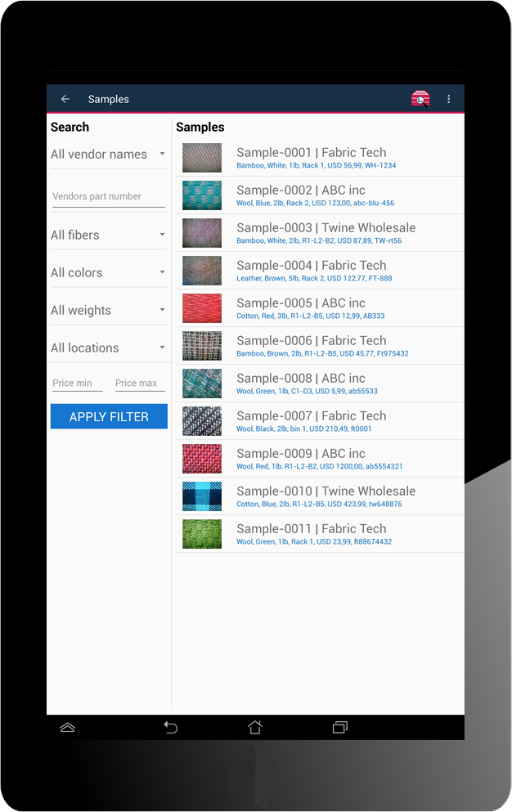Expand the All locations dropdown
This screenshot has height=812, width=512.
(109, 348)
